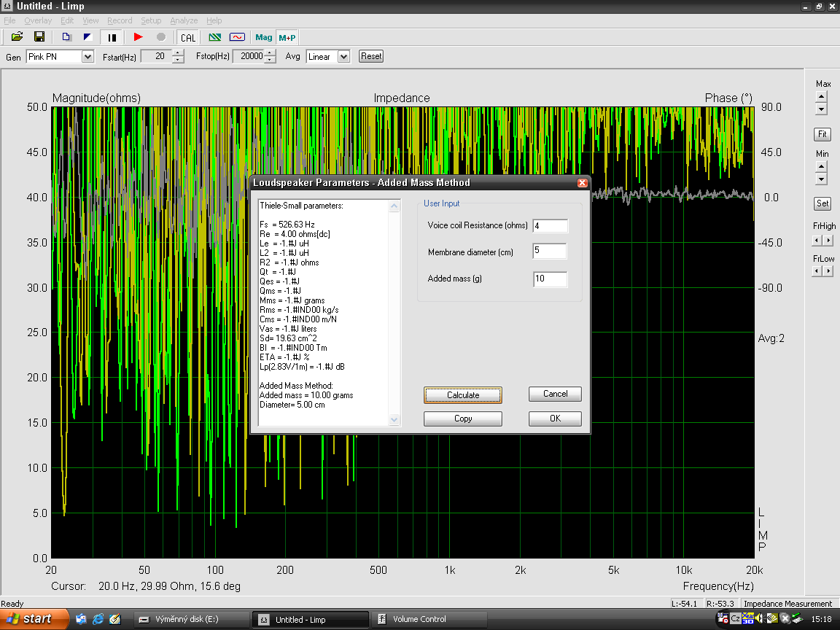Viewport: 840px width, 630px height.
Task: Click the sine wave generator icon
Action: (x=237, y=37)
